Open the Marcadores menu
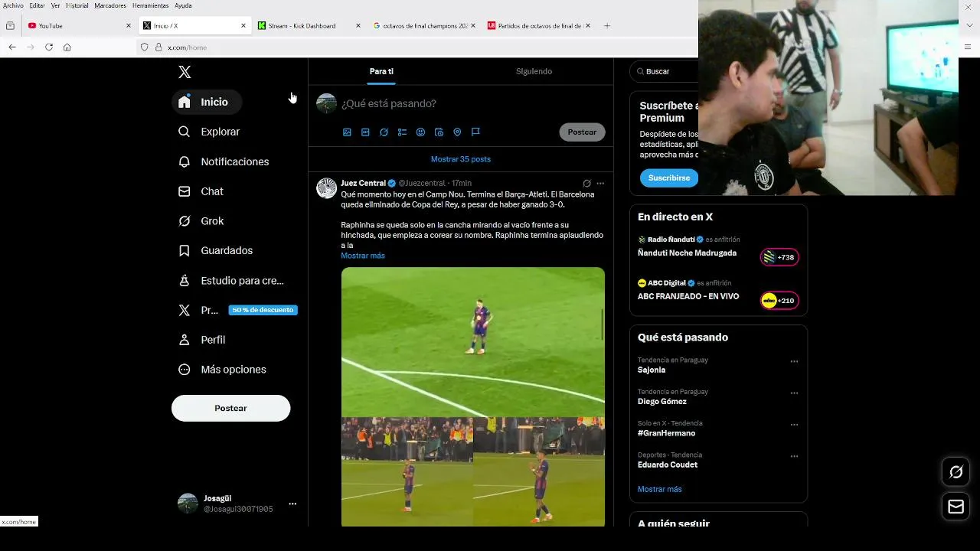This screenshot has width=980, height=551. tap(110, 5)
